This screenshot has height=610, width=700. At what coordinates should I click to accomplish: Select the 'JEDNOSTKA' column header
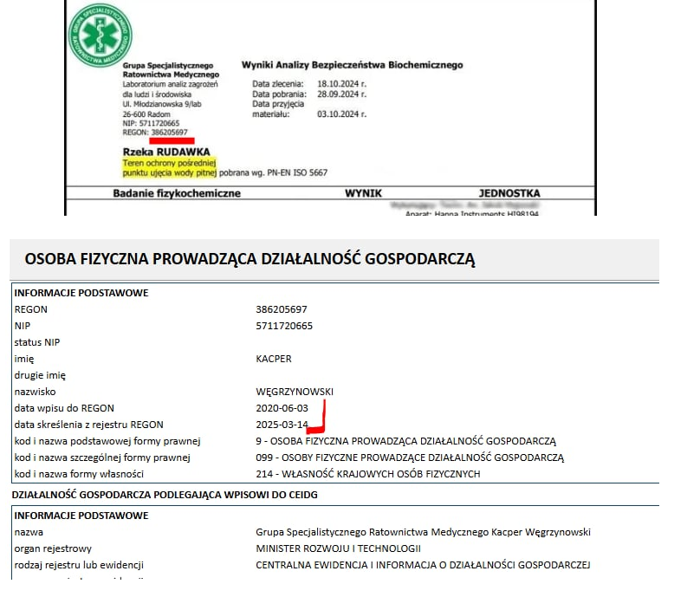509,193
